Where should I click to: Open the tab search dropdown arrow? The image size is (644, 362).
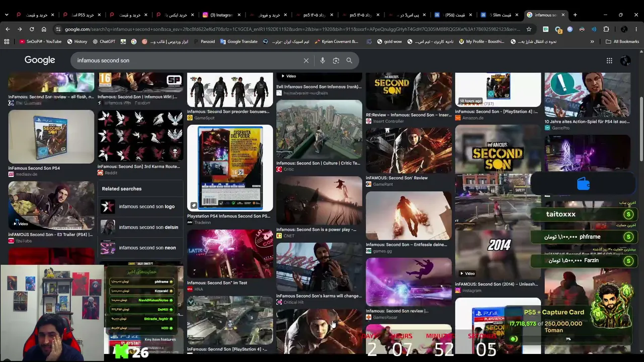[x=7, y=15]
